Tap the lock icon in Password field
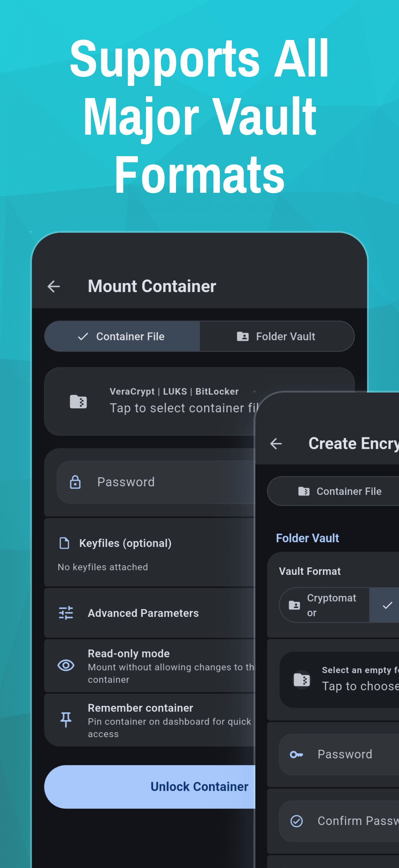This screenshot has width=399, height=868. (x=75, y=482)
